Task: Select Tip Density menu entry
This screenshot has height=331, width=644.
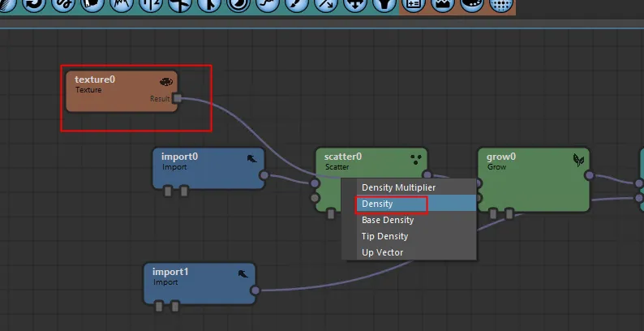Action: tap(384, 236)
